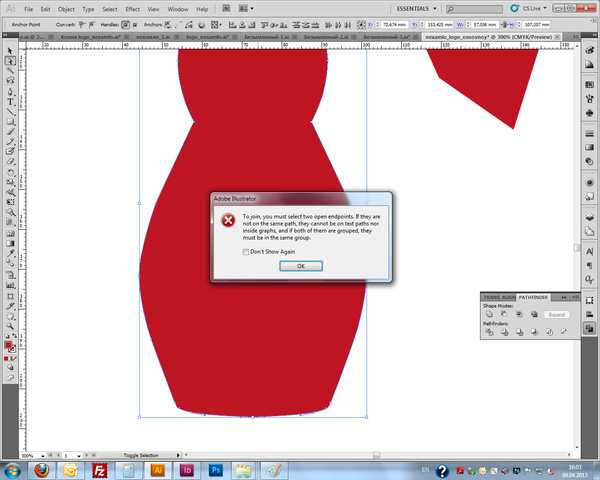Click Intersect in Pathfinder shape modes
The height and width of the screenshot is (480, 600).
pos(519,315)
